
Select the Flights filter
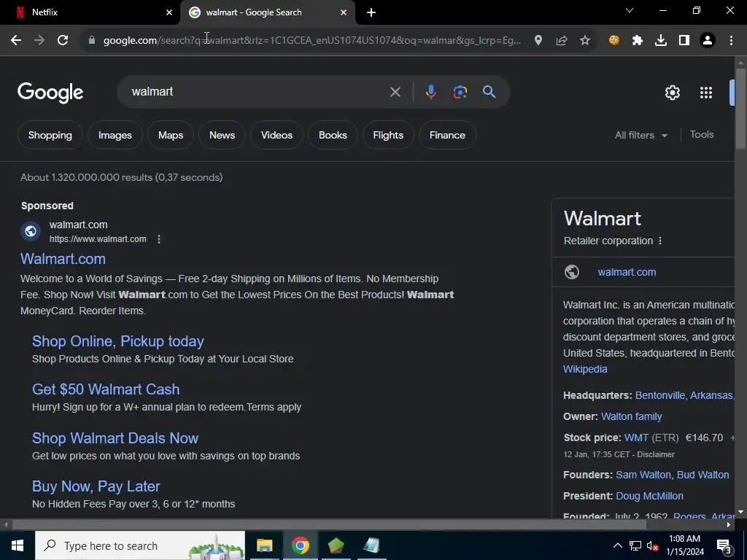pos(388,135)
